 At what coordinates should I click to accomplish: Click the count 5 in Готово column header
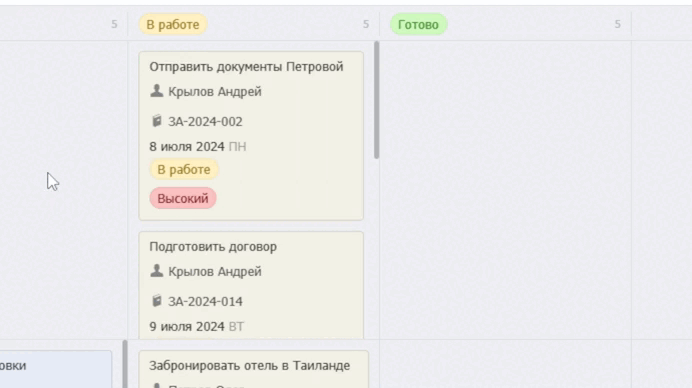pyautogui.click(x=617, y=24)
